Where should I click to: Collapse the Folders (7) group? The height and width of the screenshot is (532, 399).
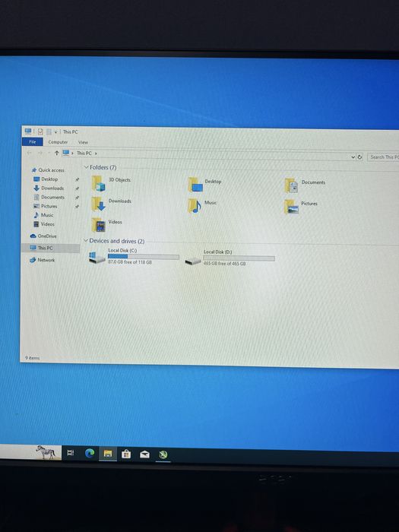86,167
